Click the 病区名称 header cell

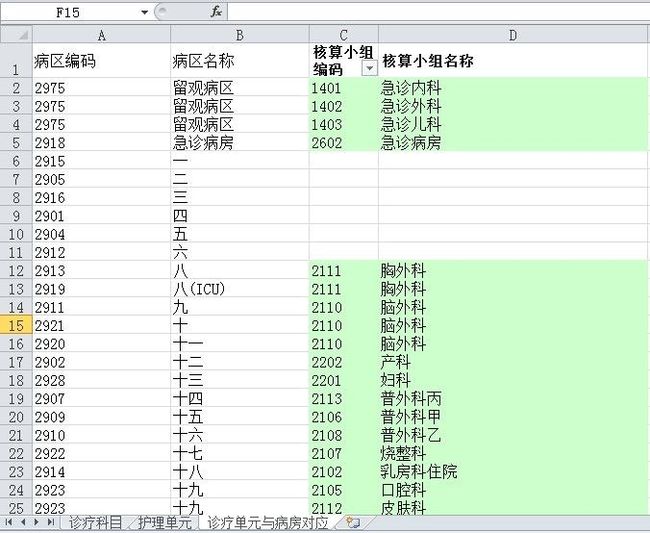click(x=240, y=61)
